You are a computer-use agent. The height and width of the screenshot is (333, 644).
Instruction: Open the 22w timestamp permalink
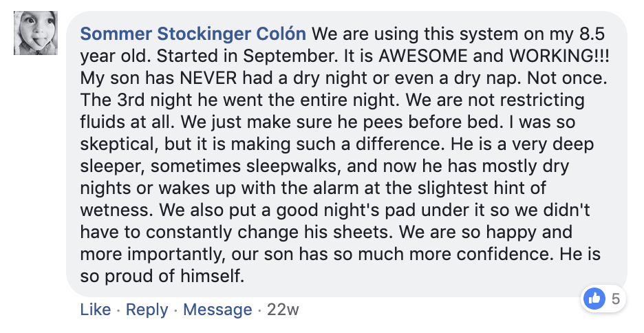(283, 310)
